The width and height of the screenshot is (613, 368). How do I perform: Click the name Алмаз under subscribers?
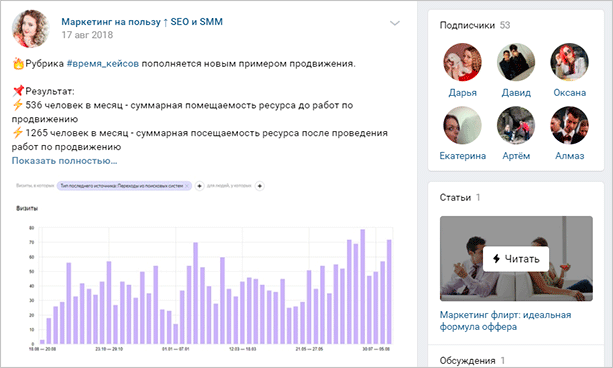pyautogui.click(x=570, y=156)
